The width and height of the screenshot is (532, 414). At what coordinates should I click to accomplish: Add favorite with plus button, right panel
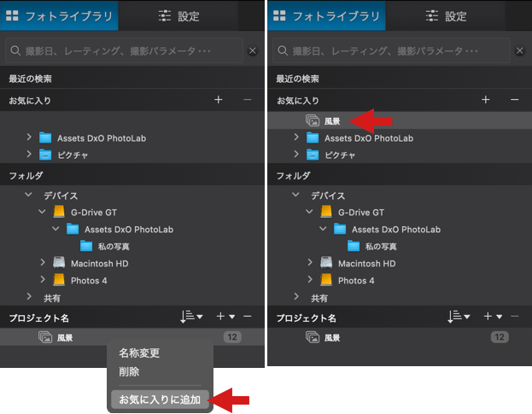pos(486,100)
